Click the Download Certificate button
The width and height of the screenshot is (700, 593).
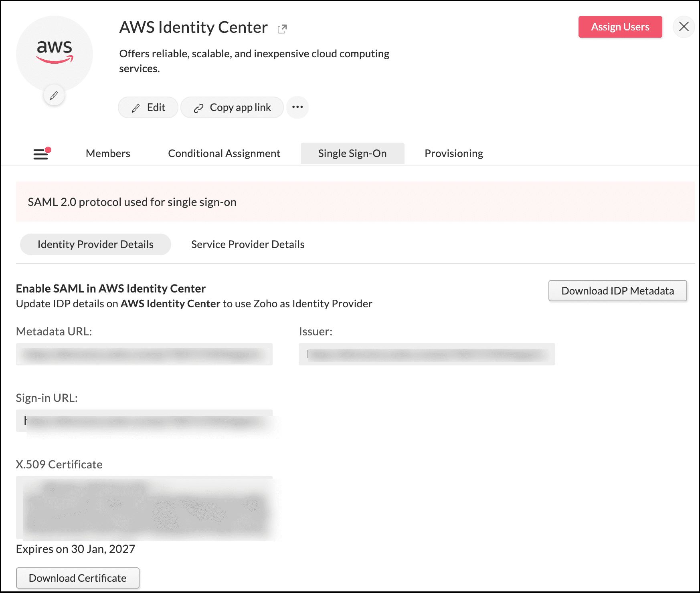click(78, 578)
